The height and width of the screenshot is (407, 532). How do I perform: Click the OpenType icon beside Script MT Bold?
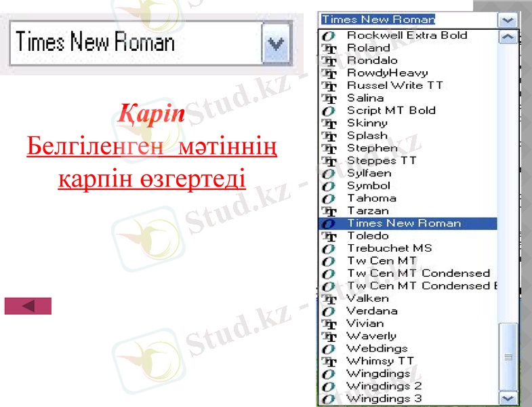(329, 111)
